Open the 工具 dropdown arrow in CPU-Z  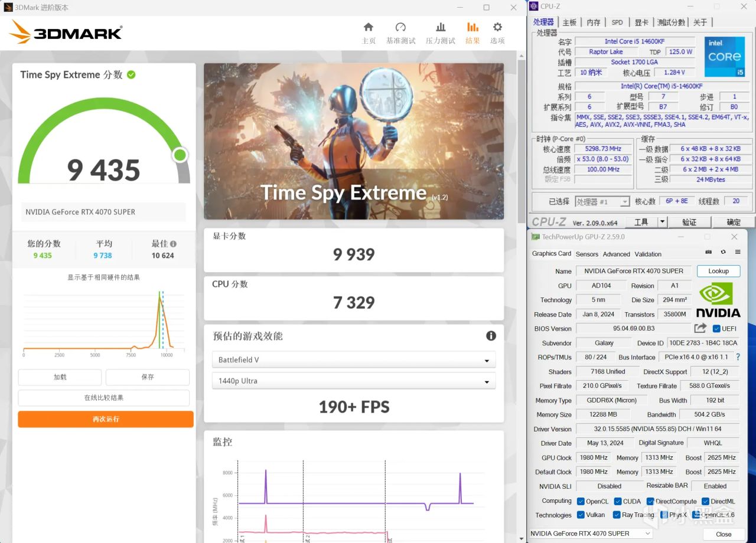coord(662,222)
